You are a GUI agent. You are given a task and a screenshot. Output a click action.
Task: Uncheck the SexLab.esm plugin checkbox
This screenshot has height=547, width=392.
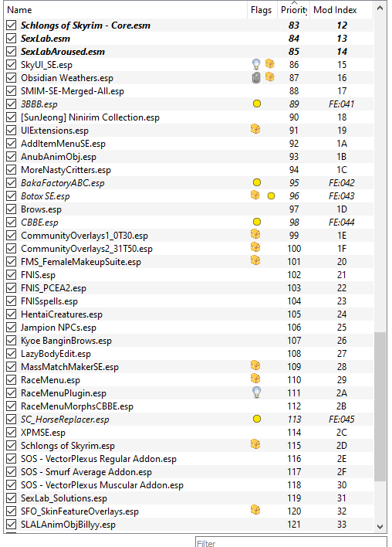(11, 39)
